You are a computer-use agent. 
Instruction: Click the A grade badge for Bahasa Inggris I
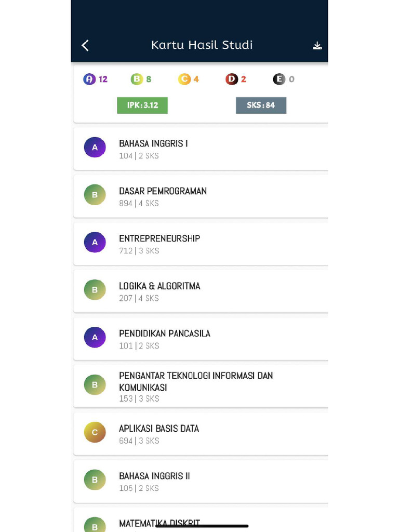point(95,148)
